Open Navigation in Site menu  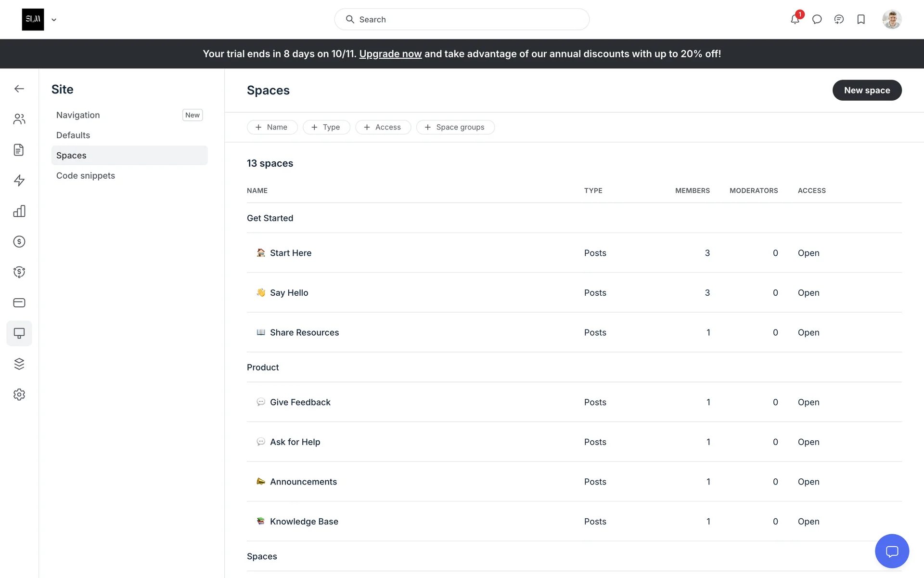tap(78, 115)
